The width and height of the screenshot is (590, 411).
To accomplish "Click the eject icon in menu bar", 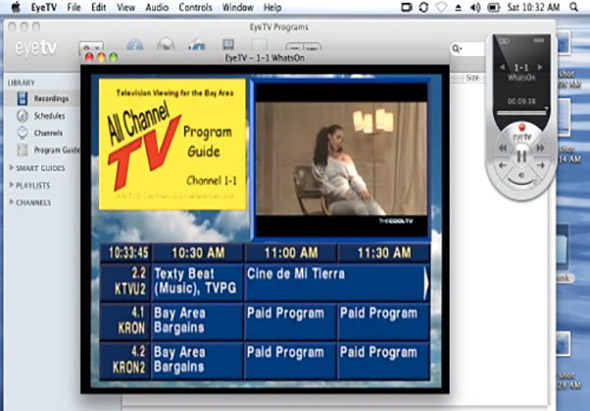I will (x=458, y=8).
